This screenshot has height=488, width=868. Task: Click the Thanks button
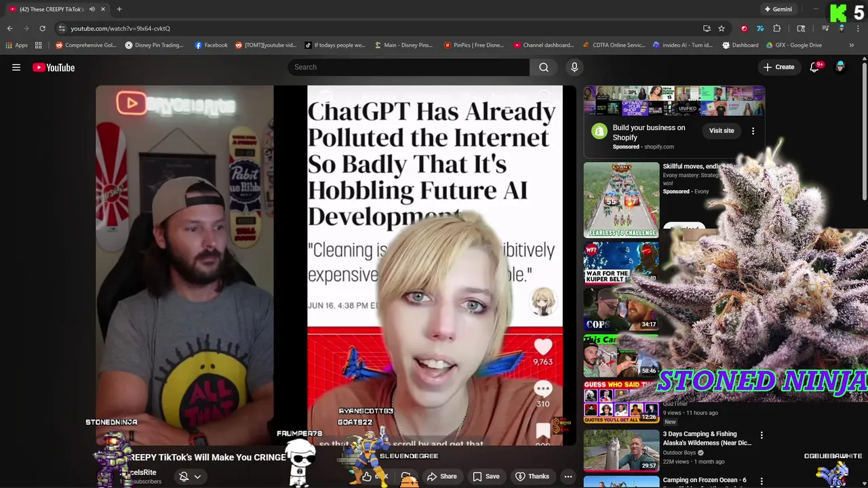point(532,476)
